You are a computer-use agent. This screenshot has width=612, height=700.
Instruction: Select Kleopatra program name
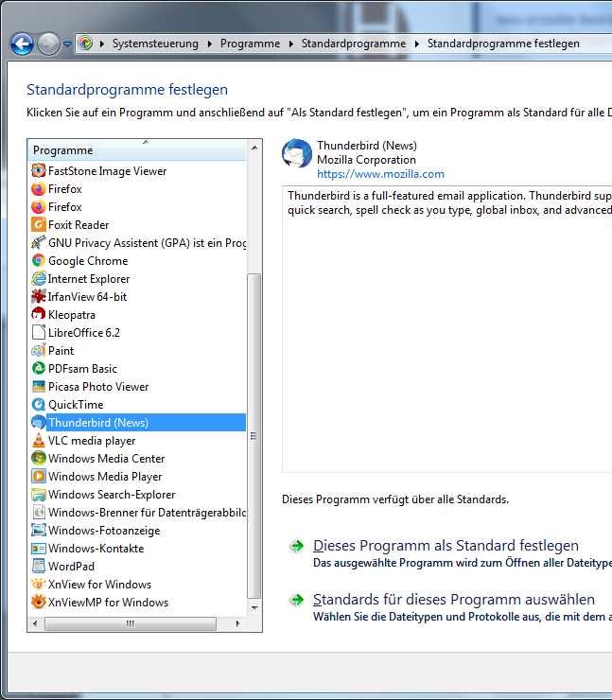click(72, 315)
